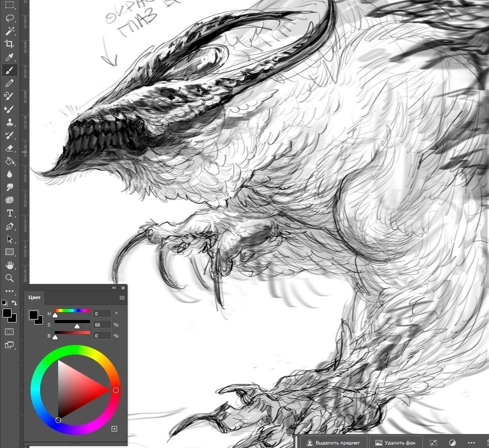
Task: Click the B brightness slider handle
Action: coord(55,337)
